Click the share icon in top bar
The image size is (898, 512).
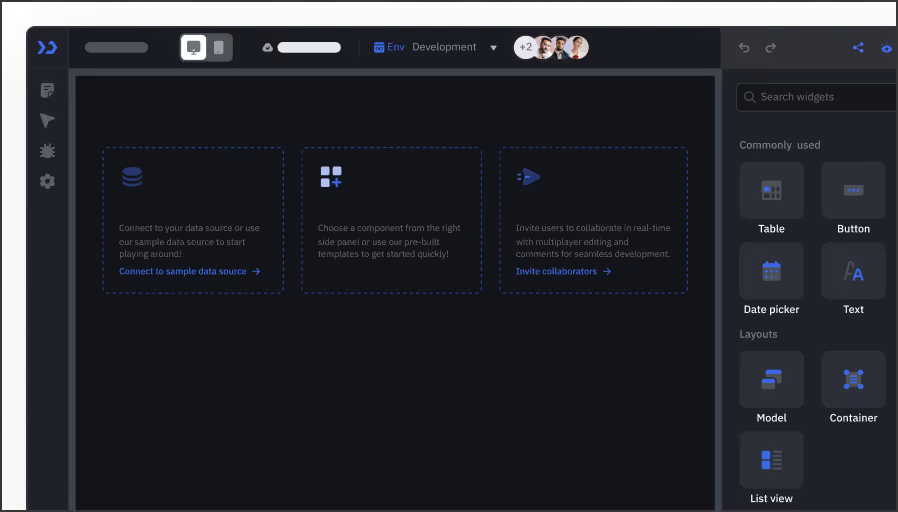(857, 47)
